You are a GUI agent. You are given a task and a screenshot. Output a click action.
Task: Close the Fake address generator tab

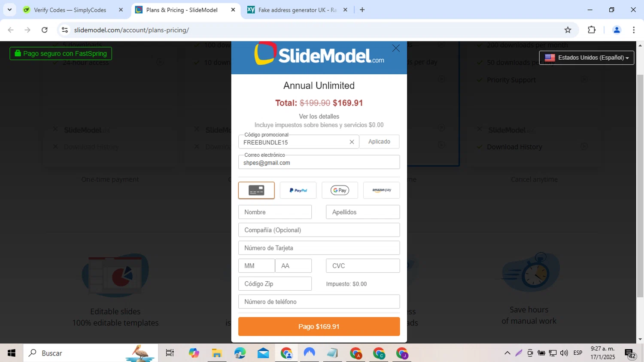(x=345, y=10)
